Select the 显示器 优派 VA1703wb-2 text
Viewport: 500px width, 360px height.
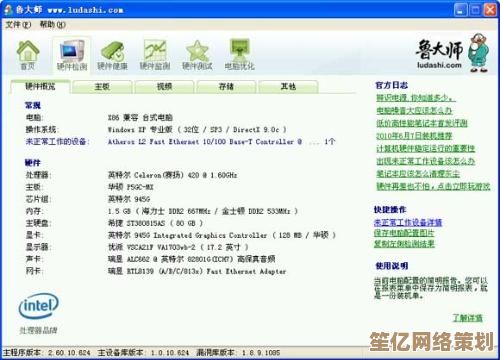178,247
